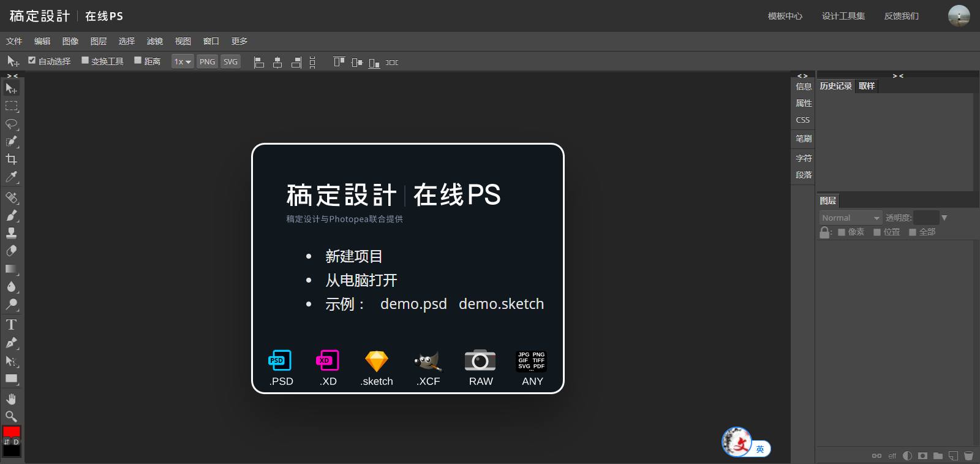Select the Eyedropper tool
The image size is (980, 464).
click(x=11, y=177)
